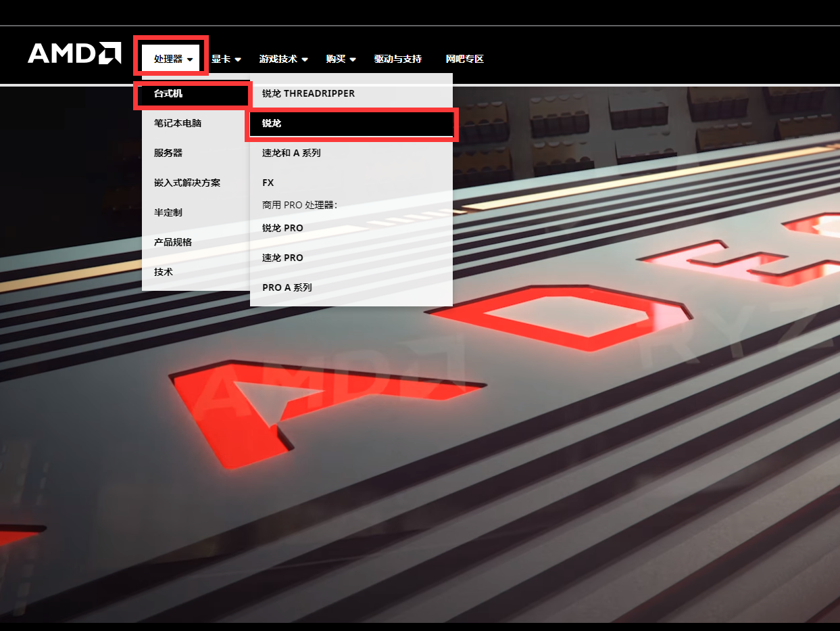Viewport: 840px width, 631px height.
Task: Click the AMD logo
Action: (x=74, y=53)
